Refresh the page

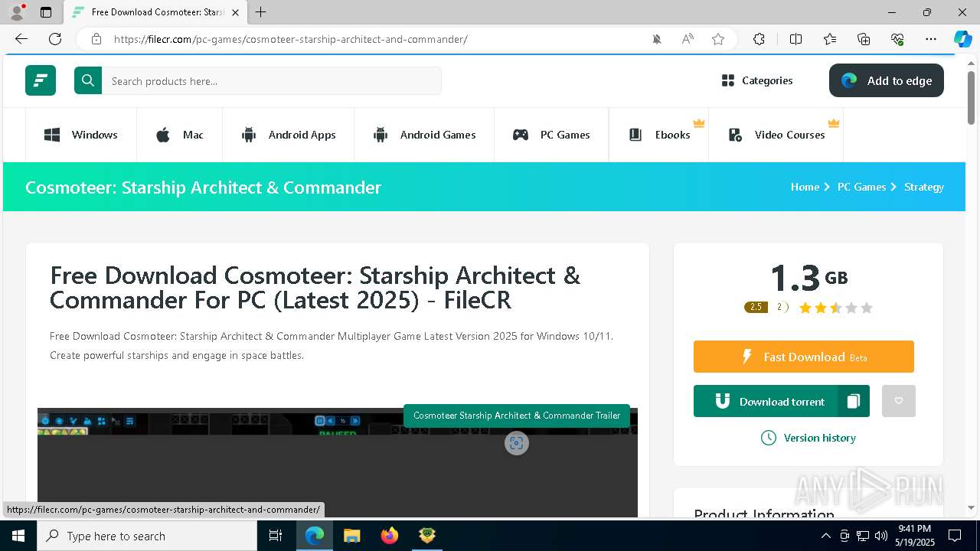(55, 39)
